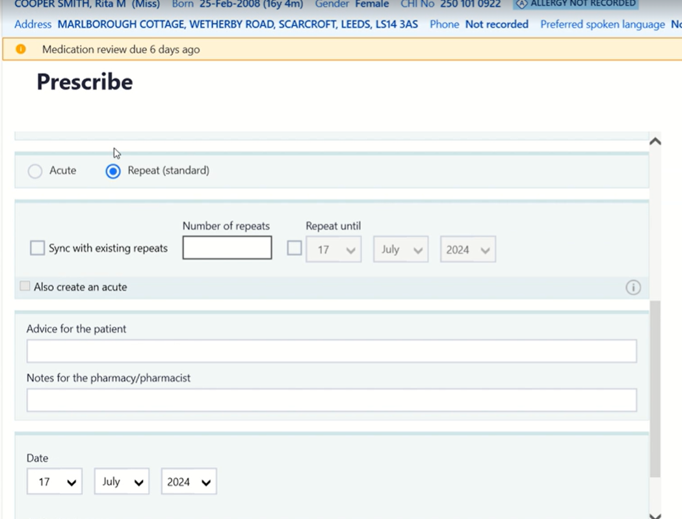682x522 pixels.
Task: Click the Phone Not recorded value
Action: click(497, 24)
